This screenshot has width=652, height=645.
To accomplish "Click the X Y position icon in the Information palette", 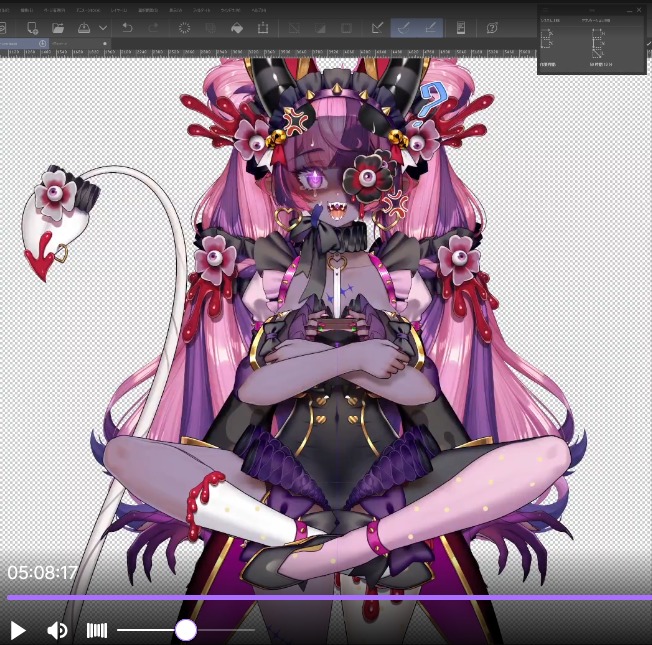I will coord(546,38).
